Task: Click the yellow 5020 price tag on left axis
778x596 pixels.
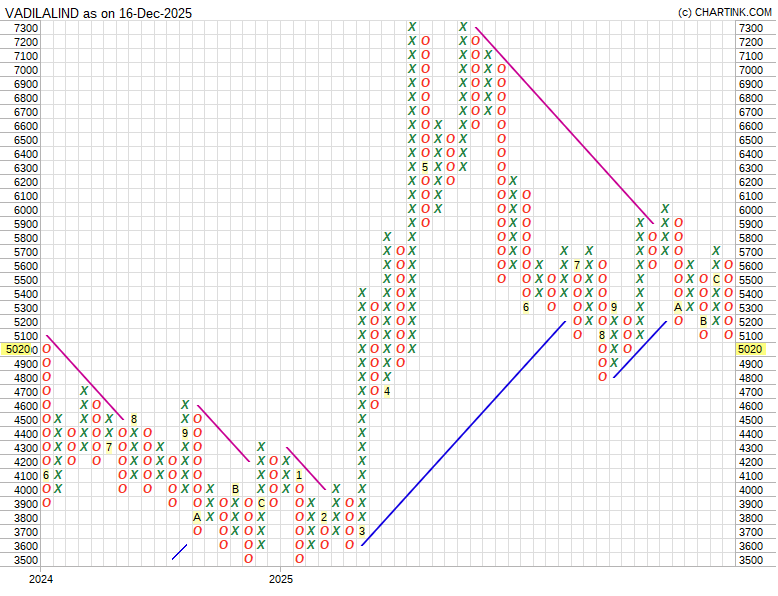Action: tap(19, 350)
